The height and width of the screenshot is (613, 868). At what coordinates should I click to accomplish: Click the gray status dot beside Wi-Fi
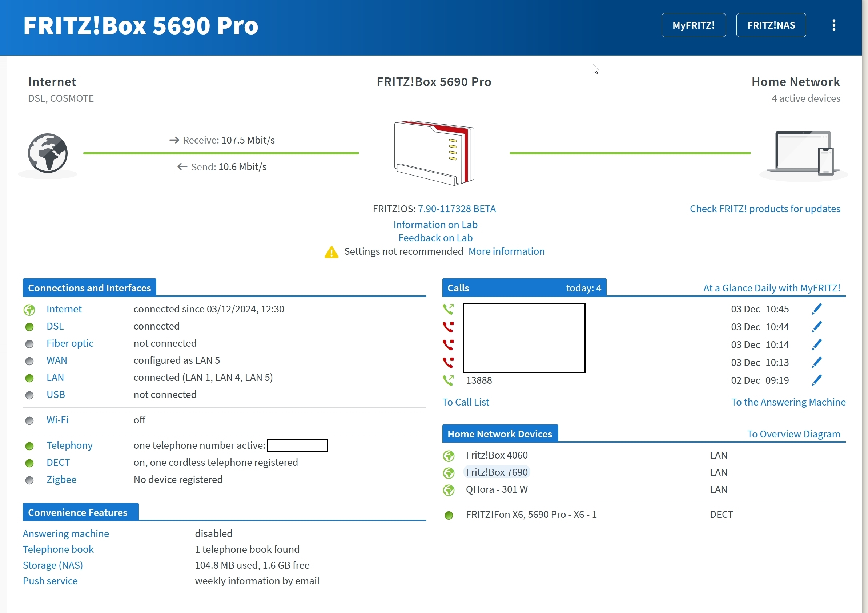[x=29, y=421]
